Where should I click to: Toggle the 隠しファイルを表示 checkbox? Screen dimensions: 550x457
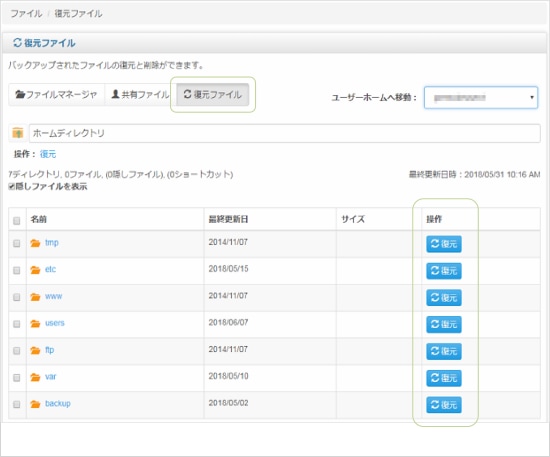point(12,187)
